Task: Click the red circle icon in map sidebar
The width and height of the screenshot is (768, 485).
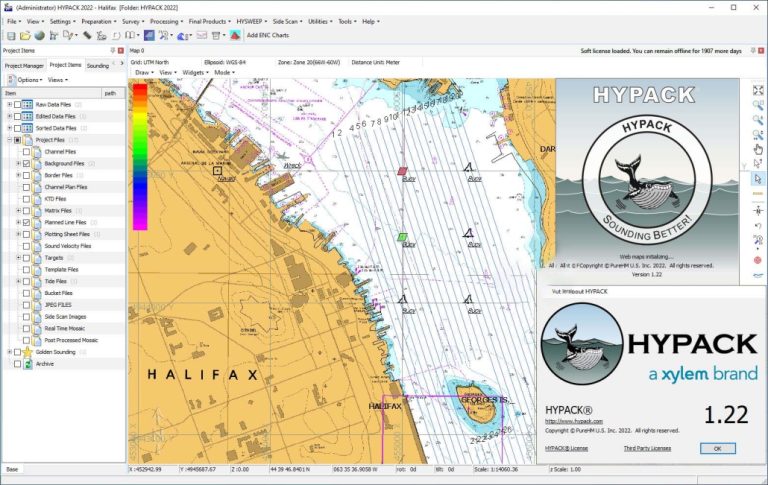Action: click(758, 260)
